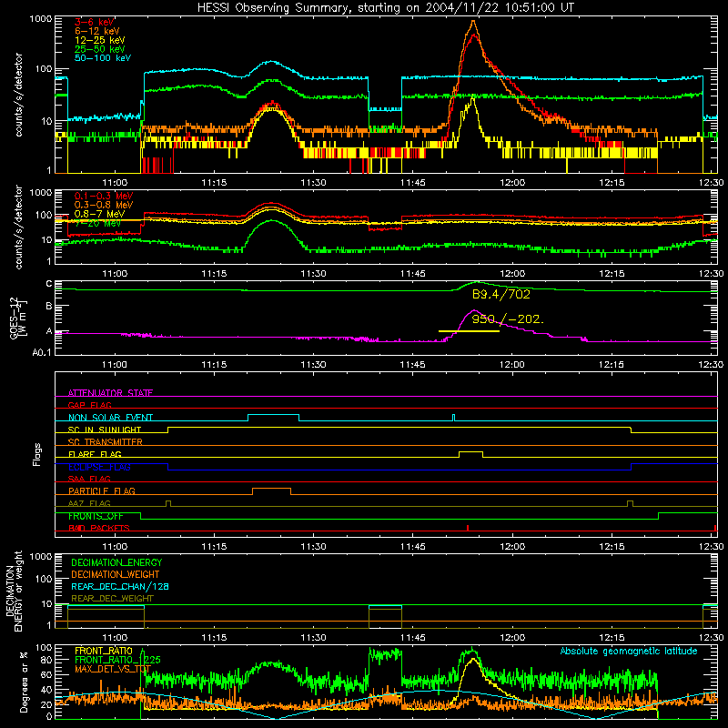Viewport: 728px width, 728px height.
Task: Select 'Absolute geomagnetic latitude' caption
Action: [629, 651]
